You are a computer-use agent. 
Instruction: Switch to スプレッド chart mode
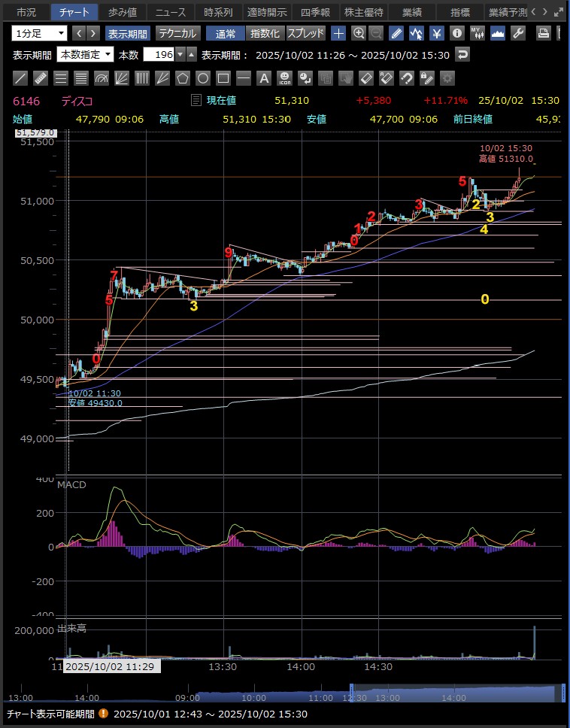tap(306, 33)
